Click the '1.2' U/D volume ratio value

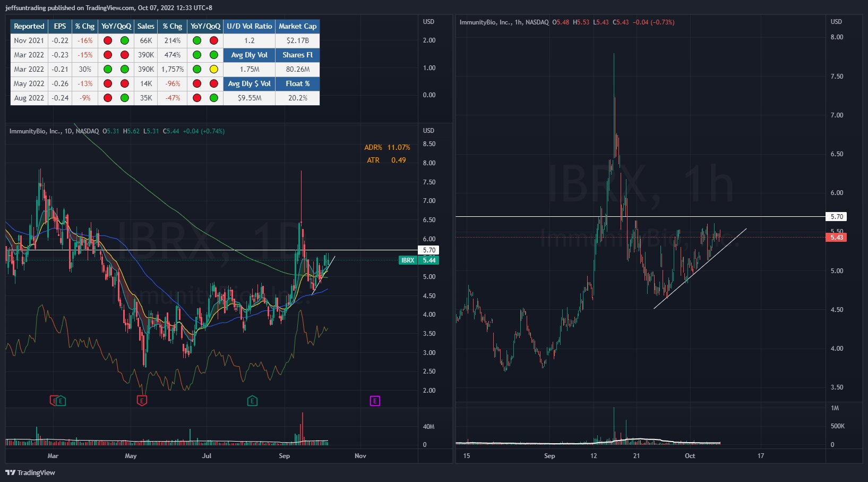(x=250, y=40)
